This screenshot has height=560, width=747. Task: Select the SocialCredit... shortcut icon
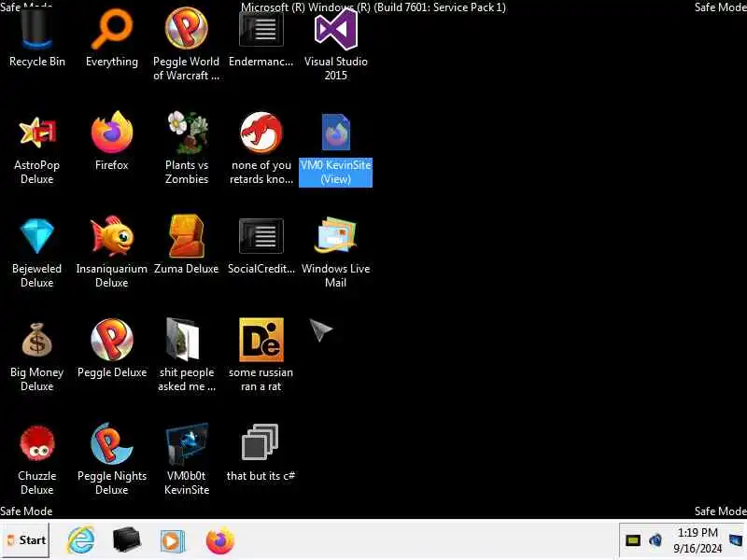tap(261, 236)
